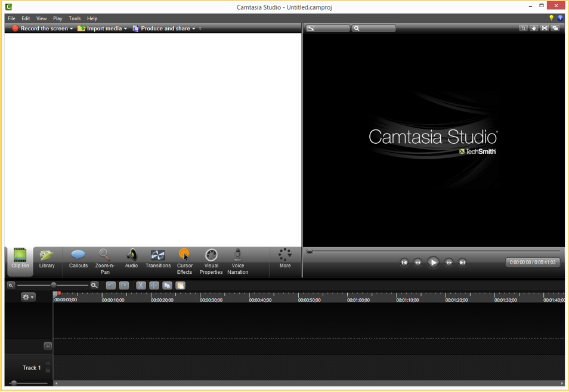Viewport: 569px width, 392px height.
Task: Detach the preview window
Action: coord(555,28)
